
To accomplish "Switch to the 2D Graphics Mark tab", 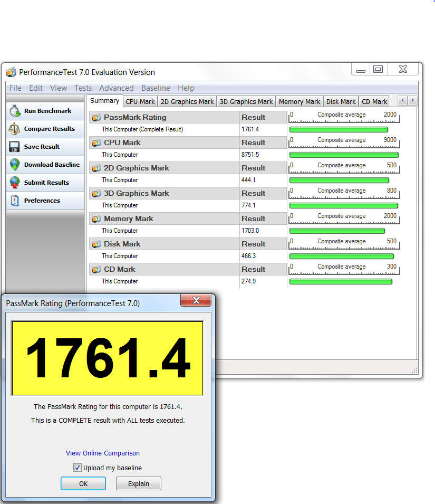I will coord(187,101).
